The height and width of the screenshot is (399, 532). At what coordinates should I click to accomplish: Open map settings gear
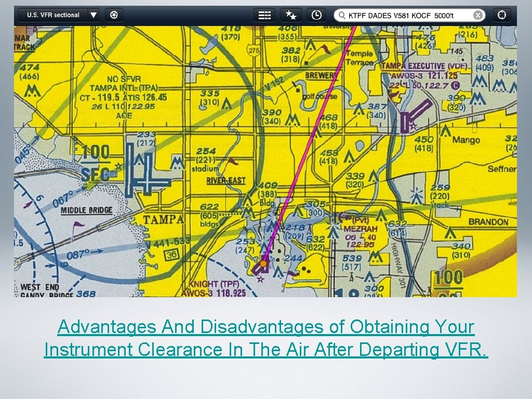tap(114, 15)
